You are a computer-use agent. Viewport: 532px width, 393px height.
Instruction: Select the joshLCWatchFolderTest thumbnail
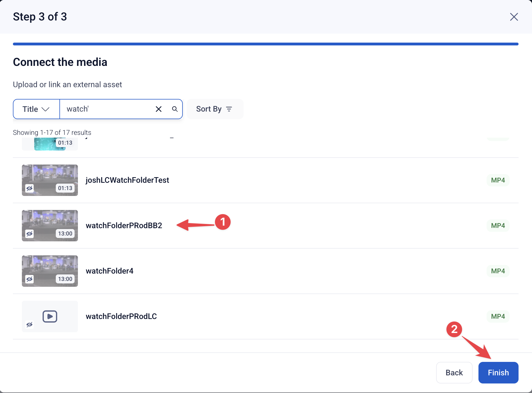[50, 180]
